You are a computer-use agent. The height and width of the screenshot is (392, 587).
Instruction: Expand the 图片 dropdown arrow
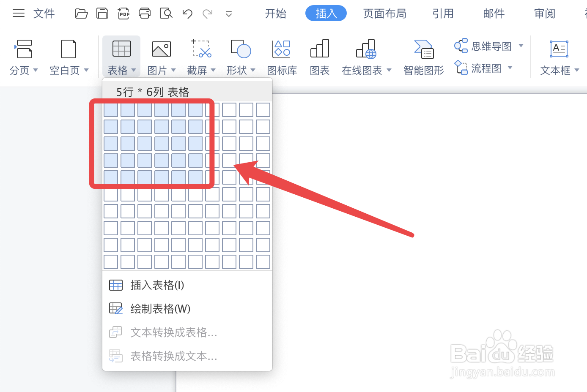(173, 70)
